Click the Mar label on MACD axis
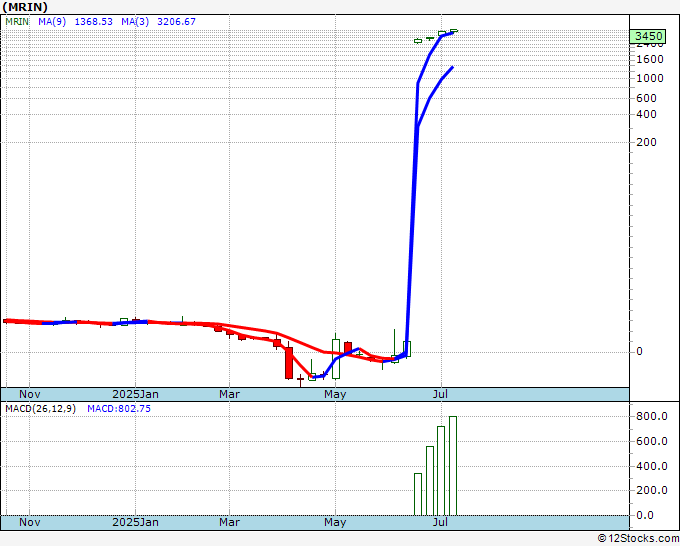Image resolution: width=680 pixels, height=546 pixels. (x=229, y=522)
